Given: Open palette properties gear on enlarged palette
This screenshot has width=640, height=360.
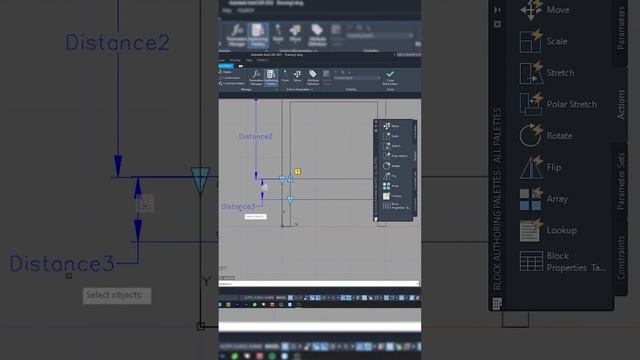Looking at the screenshot, I should [497, 24].
